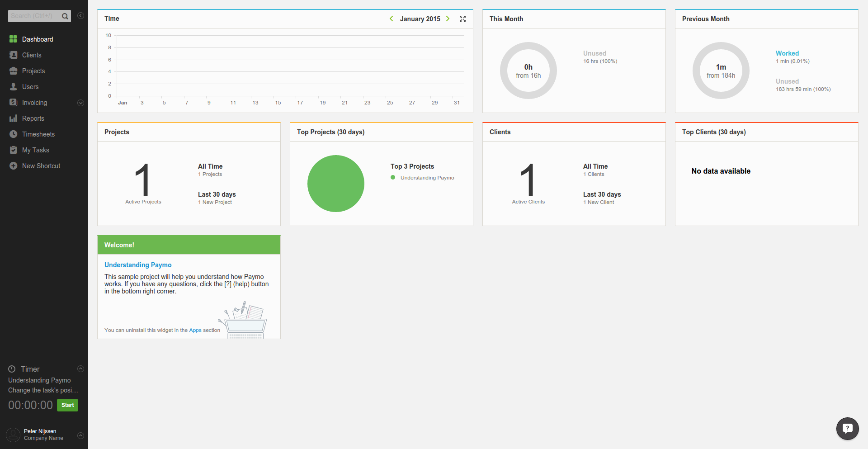This screenshot has width=868, height=449.
Task: Start the timer for Understanding Paymo
Action: click(x=67, y=405)
